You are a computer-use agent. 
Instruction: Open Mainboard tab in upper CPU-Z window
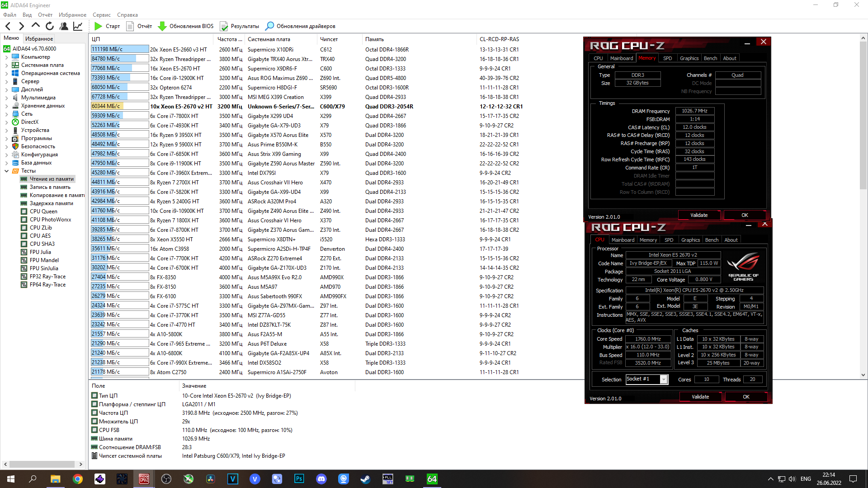pos(622,58)
